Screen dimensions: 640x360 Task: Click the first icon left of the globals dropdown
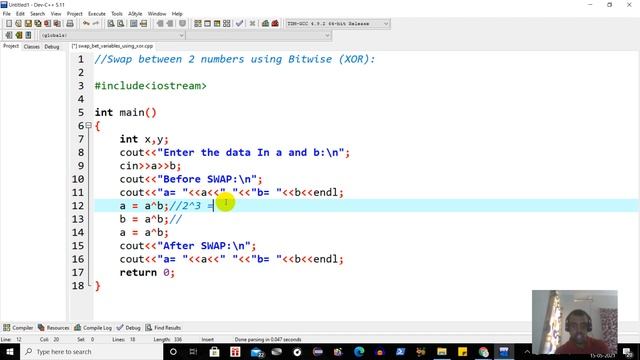pos(9,35)
